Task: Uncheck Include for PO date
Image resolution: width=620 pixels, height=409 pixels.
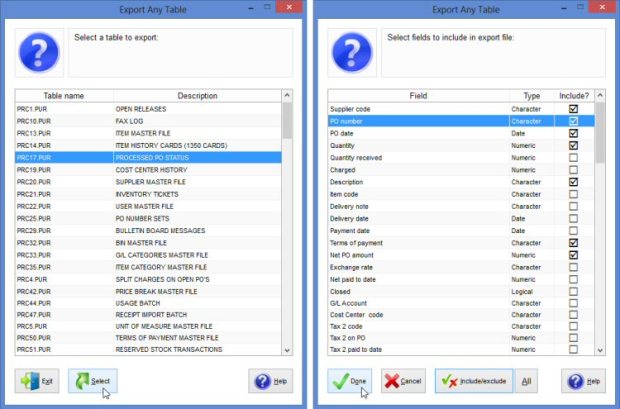Action: (x=573, y=133)
